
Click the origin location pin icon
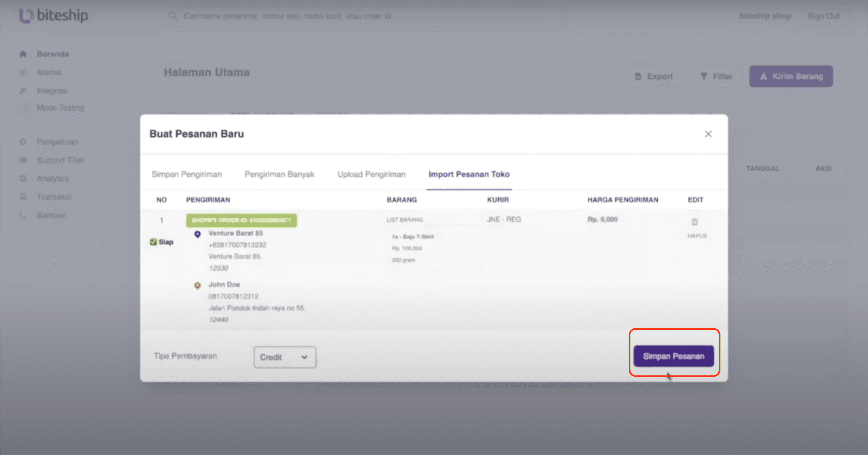click(x=197, y=234)
